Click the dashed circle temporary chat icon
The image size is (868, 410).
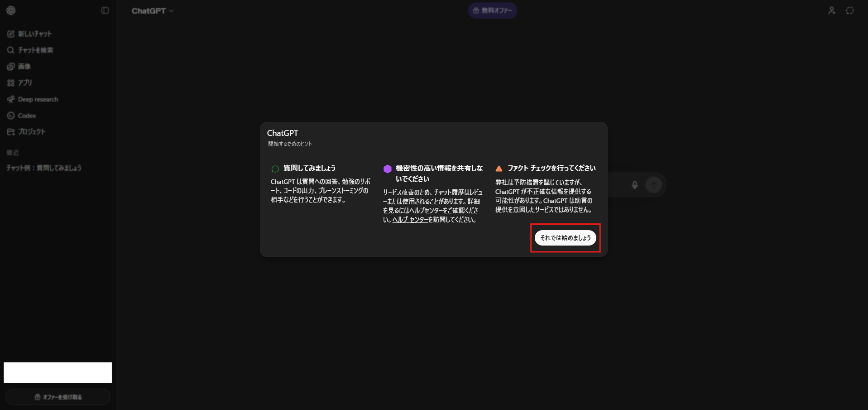tap(850, 10)
